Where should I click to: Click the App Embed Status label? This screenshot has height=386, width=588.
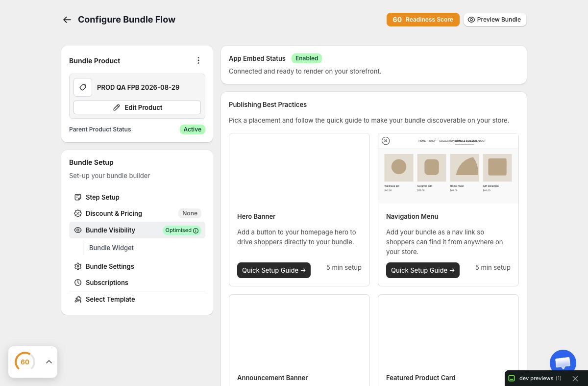(x=257, y=58)
